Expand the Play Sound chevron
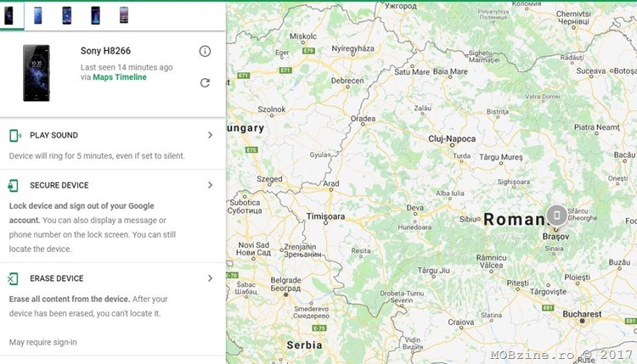 pos(210,135)
